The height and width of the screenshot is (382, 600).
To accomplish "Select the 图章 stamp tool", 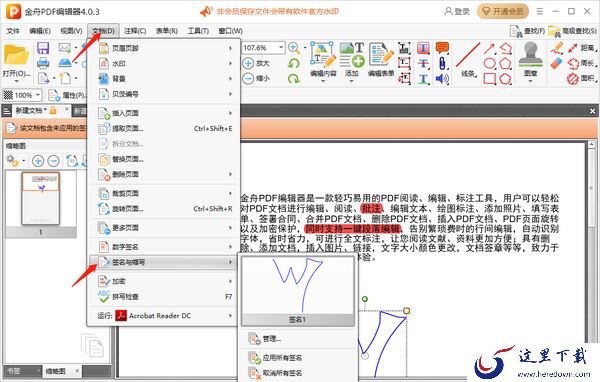I will pyautogui.click(x=530, y=59).
